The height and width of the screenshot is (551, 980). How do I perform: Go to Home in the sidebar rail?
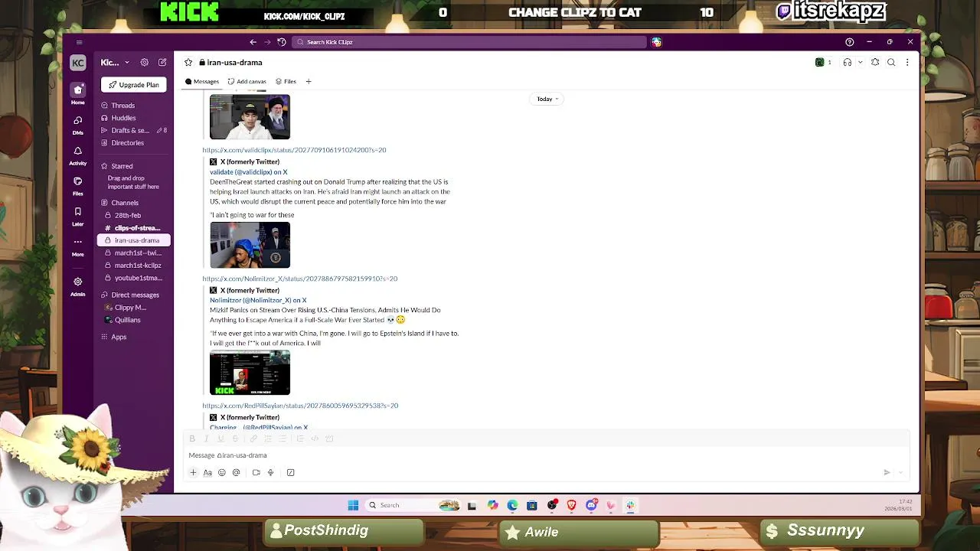pyautogui.click(x=77, y=93)
